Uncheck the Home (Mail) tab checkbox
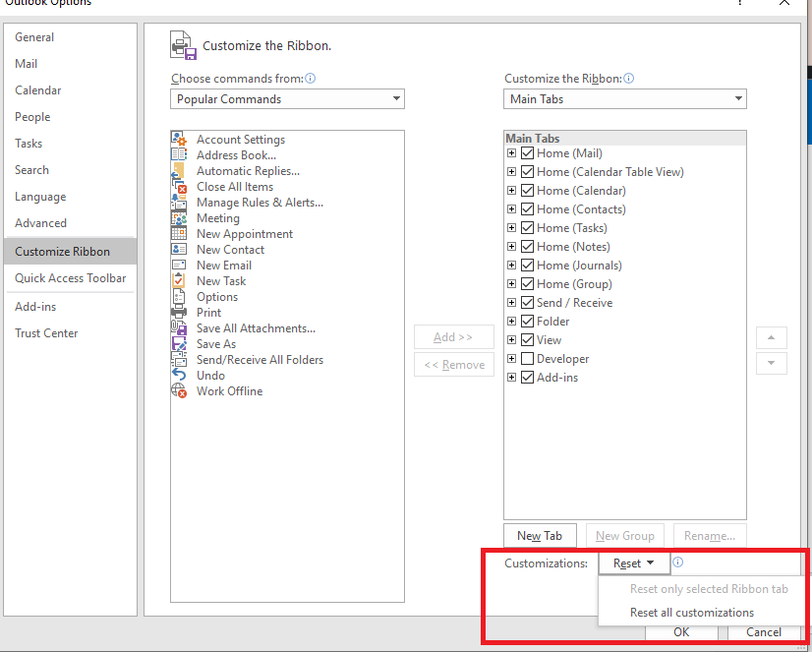The height and width of the screenshot is (652, 812). pyautogui.click(x=527, y=152)
